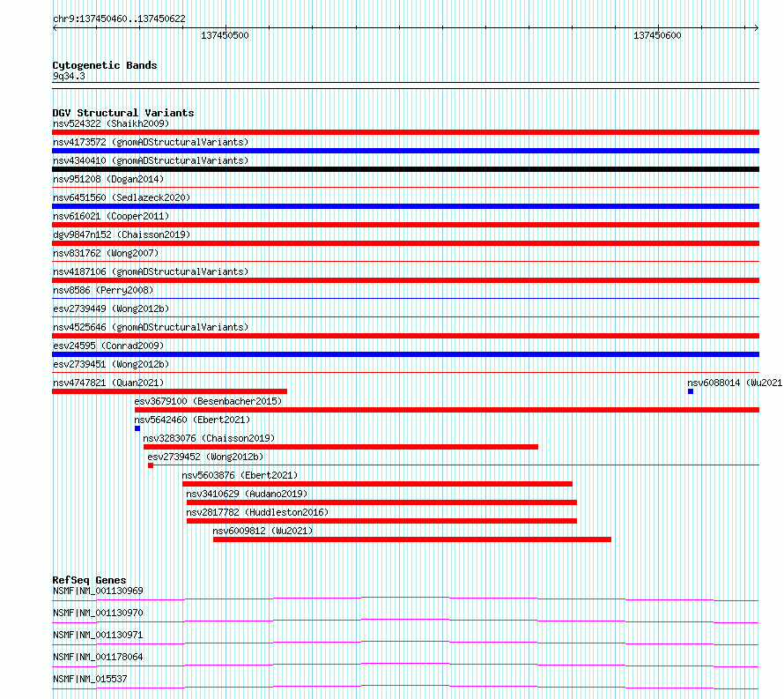Image resolution: width=784 pixels, height=699 pixels.
Task: Open NSMF|NM_001178064 transcript
Action: coord(98,657)
